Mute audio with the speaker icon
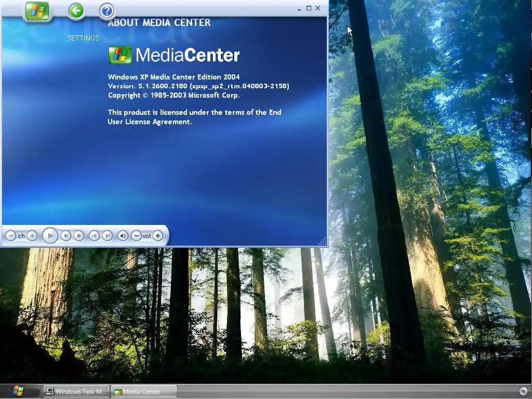 (123, 235)
